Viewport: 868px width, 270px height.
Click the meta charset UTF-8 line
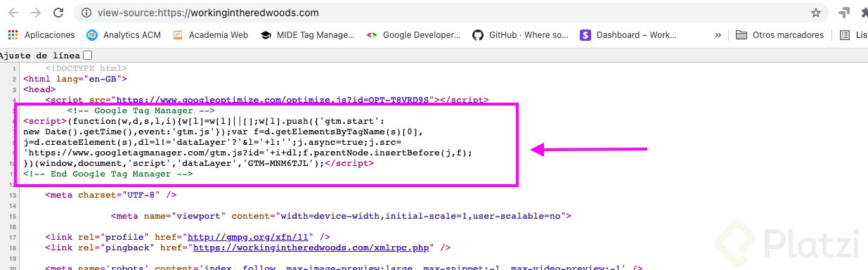click(111, 195)
